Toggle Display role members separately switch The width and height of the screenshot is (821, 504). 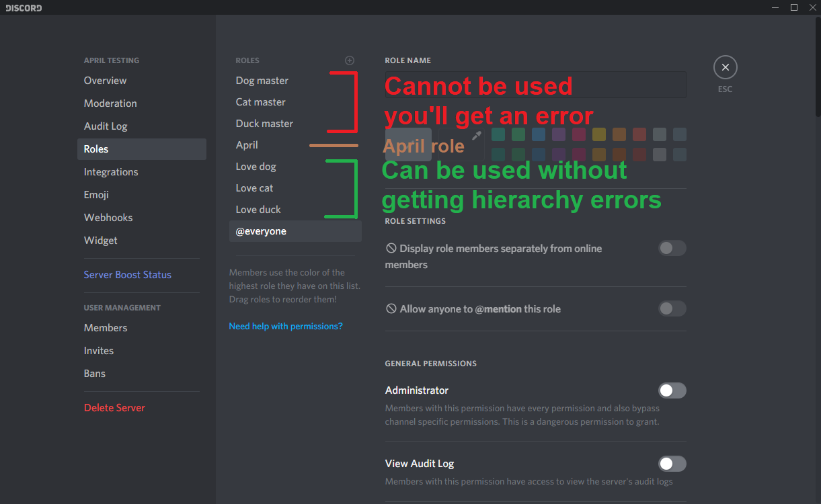[672, 248]
